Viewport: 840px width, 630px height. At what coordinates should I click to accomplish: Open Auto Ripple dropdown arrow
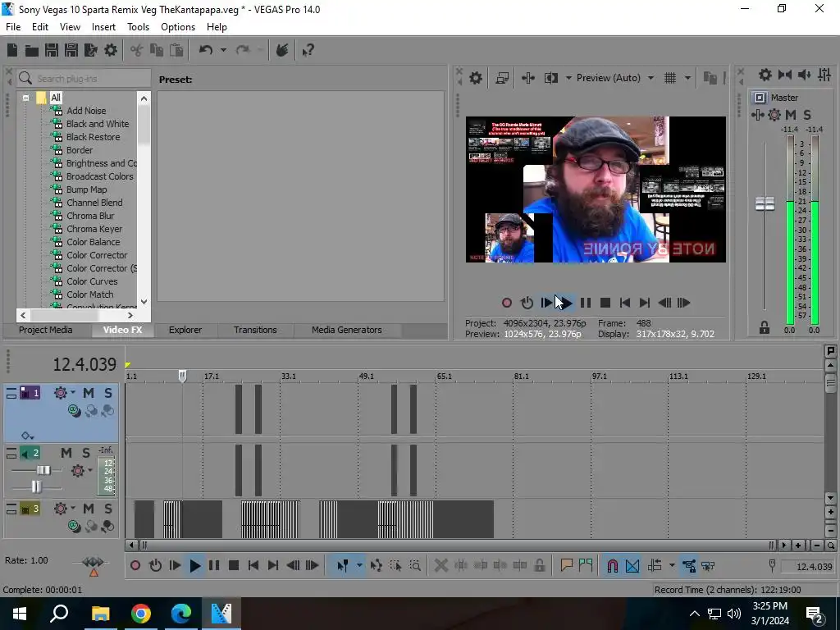click(x=671, y=566)
